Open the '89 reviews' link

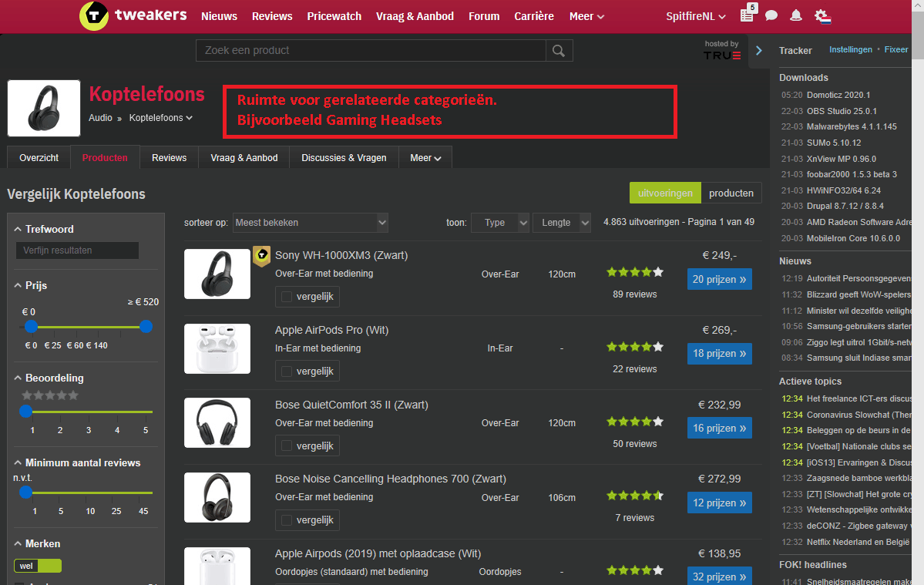[x=635, y=294]
